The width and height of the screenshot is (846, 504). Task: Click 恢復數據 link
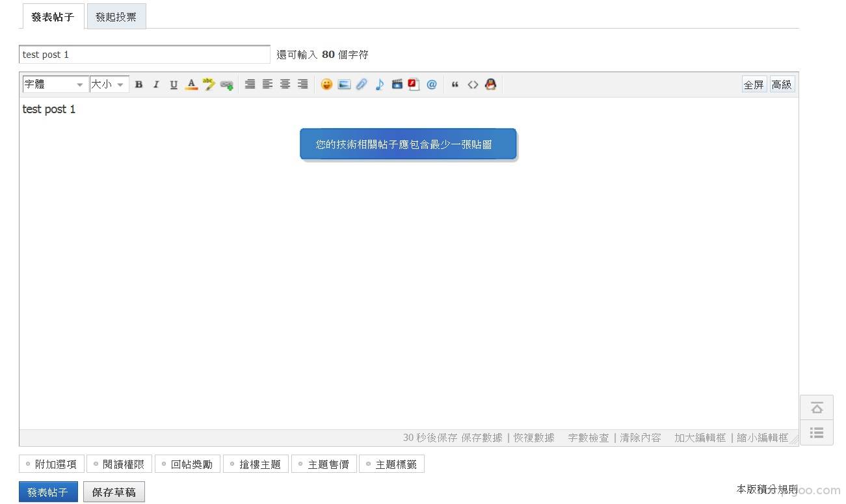534,438
